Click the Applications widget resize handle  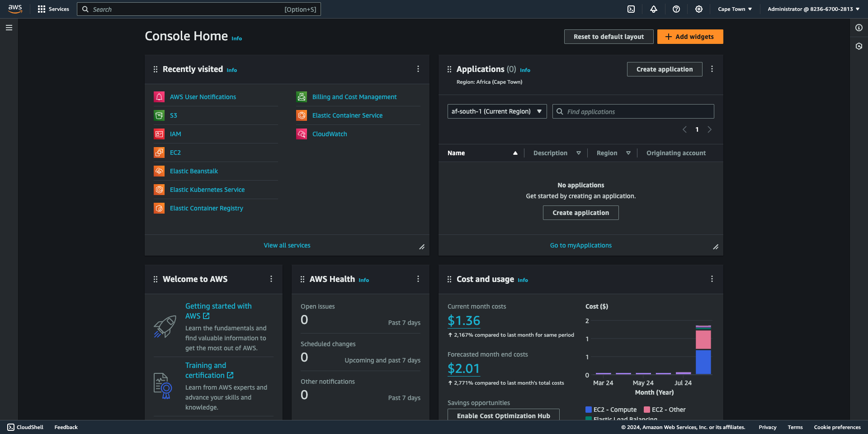click(x=716, y=247)
